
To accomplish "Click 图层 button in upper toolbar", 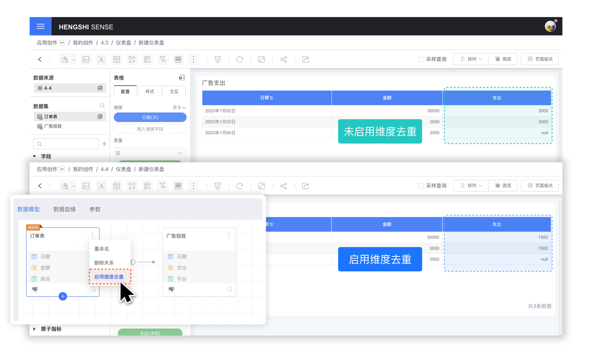I will tap(503, 59).
